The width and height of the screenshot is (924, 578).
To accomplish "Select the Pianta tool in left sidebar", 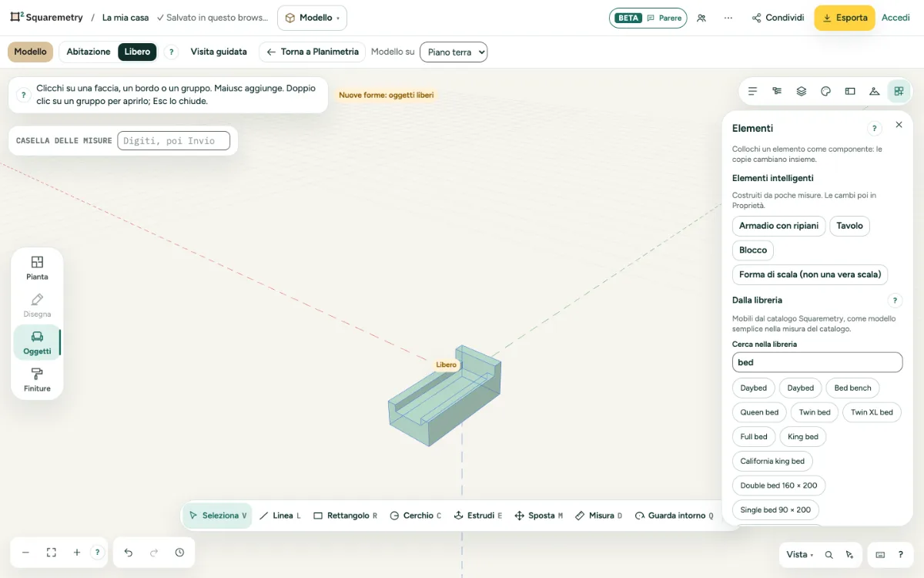I will [x=37, y=268].
